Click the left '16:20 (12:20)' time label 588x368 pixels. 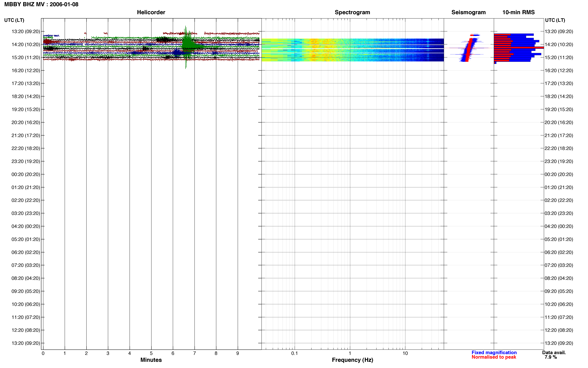coord(26,70)
